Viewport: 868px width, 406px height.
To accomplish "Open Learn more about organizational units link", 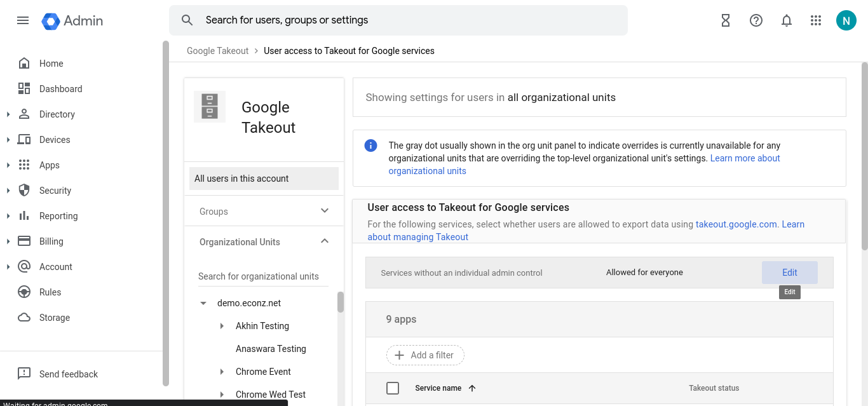I will click(x=585, y=165).
